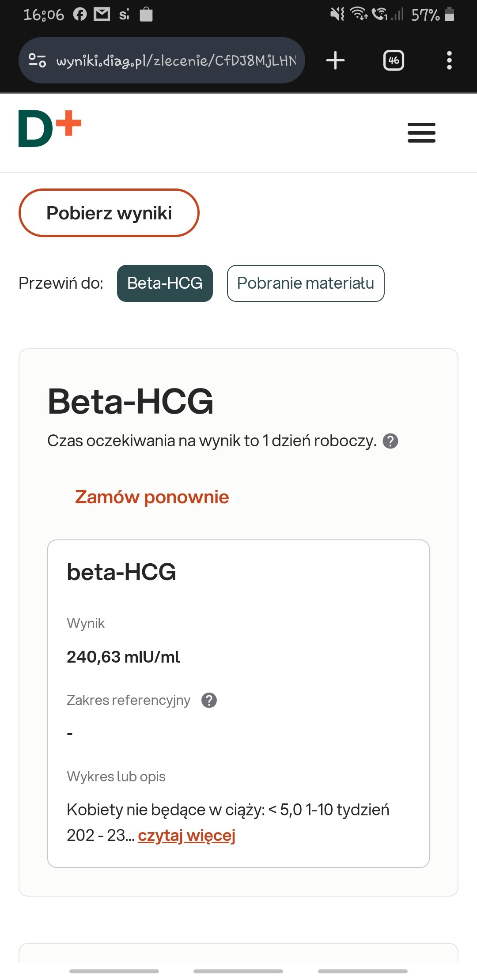
Task: Click Zamów ponownie link
Action: tap(152, 497)
